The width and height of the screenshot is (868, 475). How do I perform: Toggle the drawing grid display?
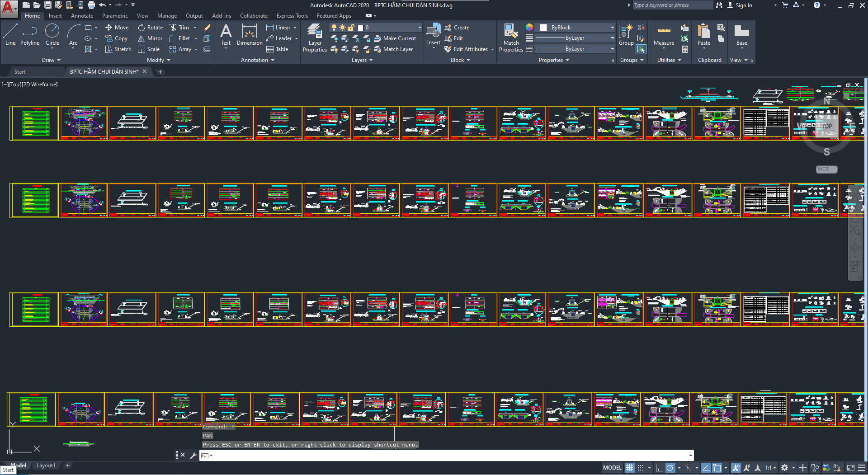[629, 468]
